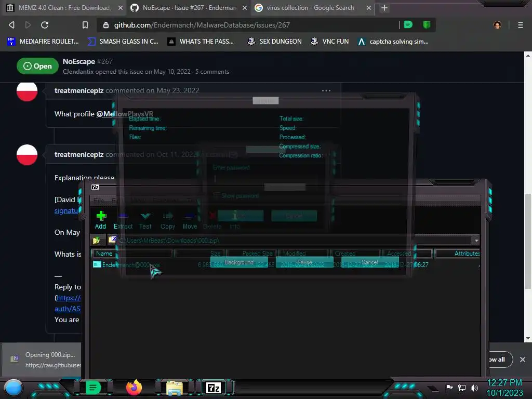This screenshot has width=532, height=399.
Task: Open the browser profile avatar
Action: (x=497, y=25)
